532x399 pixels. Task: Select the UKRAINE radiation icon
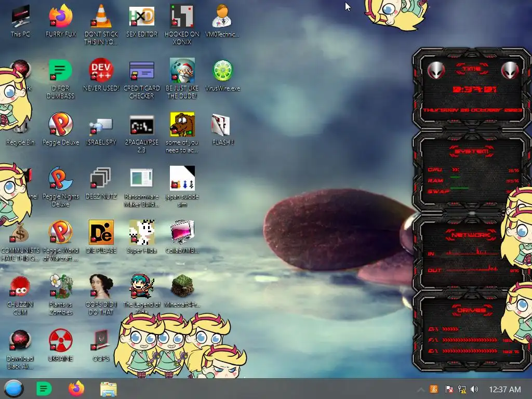click(x=60, y=345)
